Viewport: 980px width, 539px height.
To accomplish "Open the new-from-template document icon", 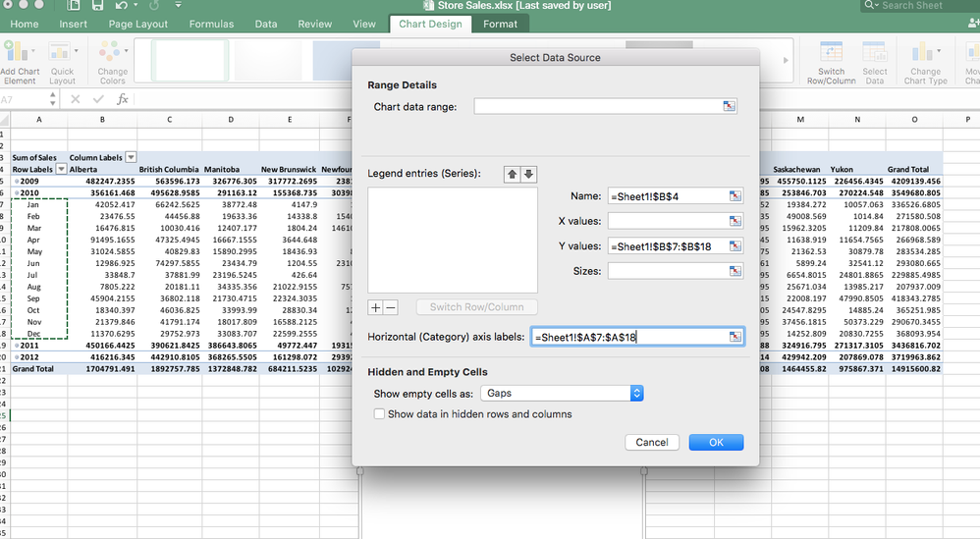I will (x=74, y=6).
